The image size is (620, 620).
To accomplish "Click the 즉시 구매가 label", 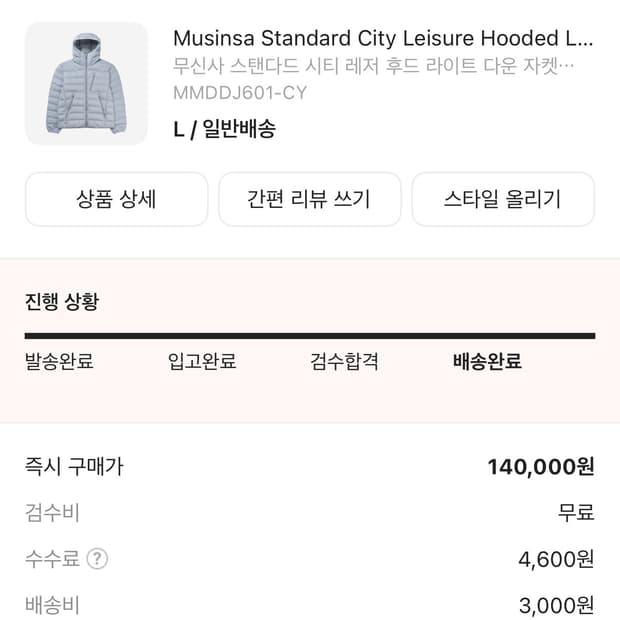I will coord(74,466).
